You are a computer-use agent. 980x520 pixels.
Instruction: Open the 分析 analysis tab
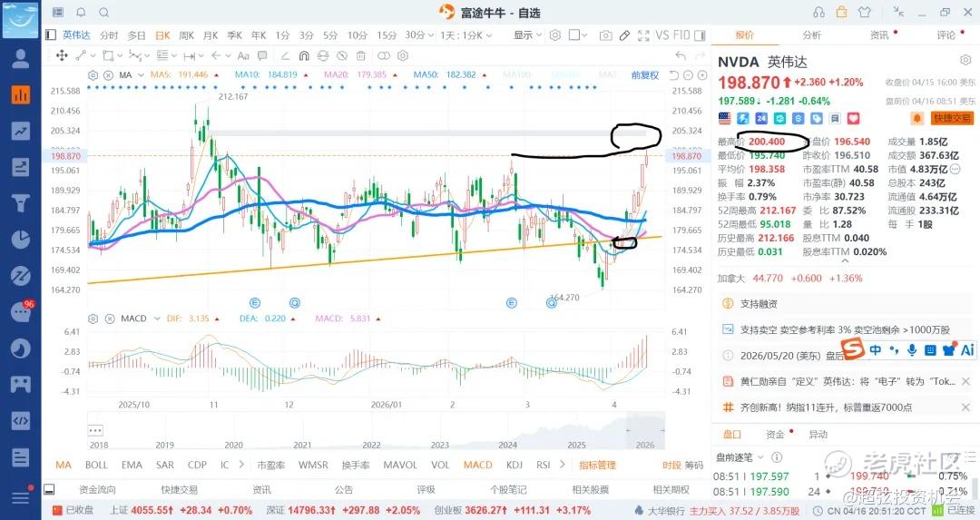[811, 35]
